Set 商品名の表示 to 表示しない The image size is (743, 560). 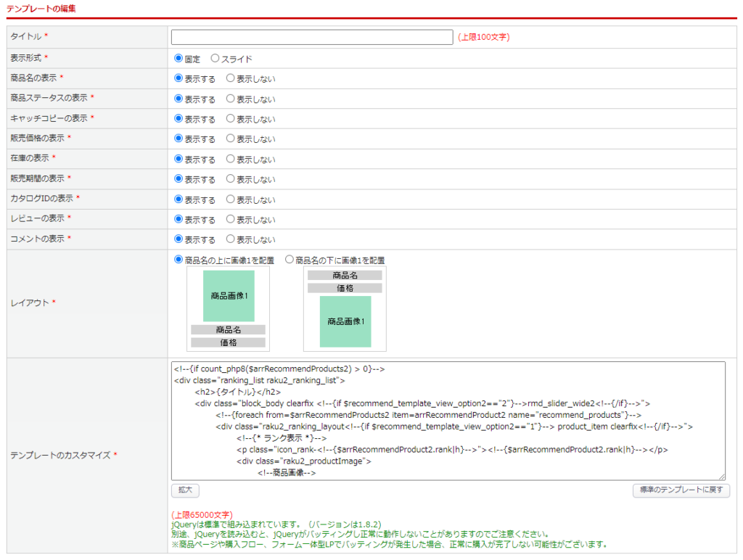coord(231,78)
